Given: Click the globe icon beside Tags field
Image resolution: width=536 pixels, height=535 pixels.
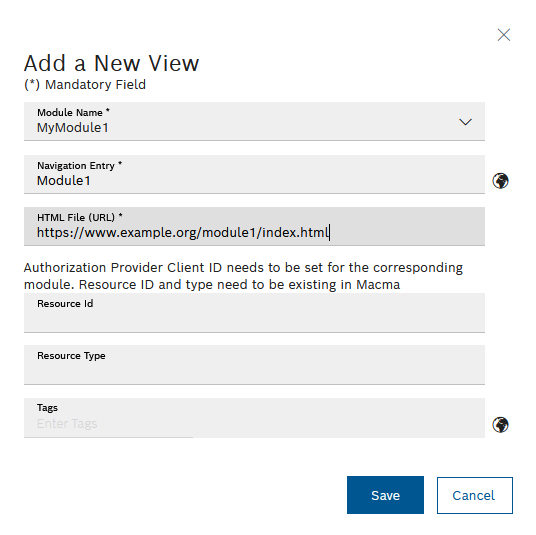Looking at the screenshot, I should [500, 425].
